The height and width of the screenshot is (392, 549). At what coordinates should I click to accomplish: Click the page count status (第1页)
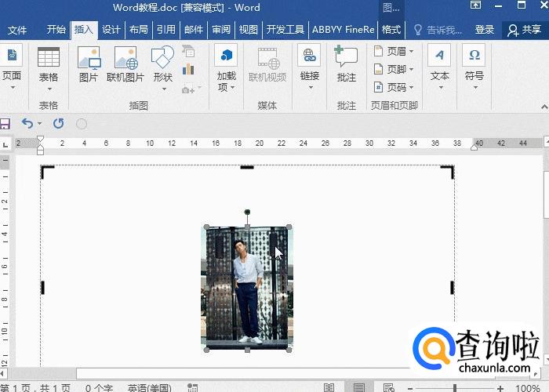35,387
